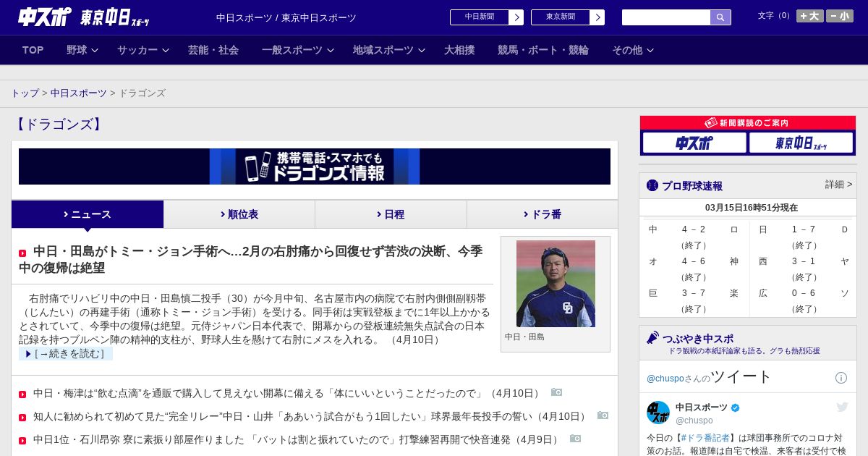Click megaphone icon by つぶやき中スポ
868x456 pixels.
click(652, 337)
